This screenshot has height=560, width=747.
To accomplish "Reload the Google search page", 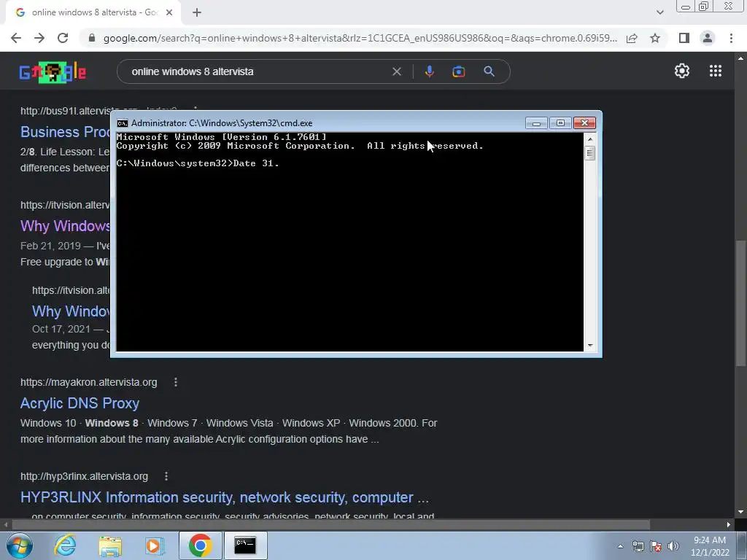I will 63,38.
